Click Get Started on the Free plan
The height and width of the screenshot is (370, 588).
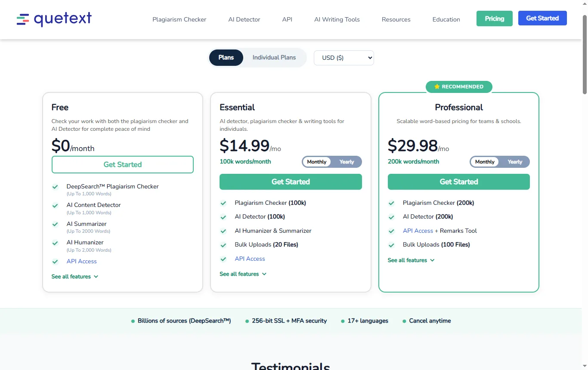click(123, 164)
